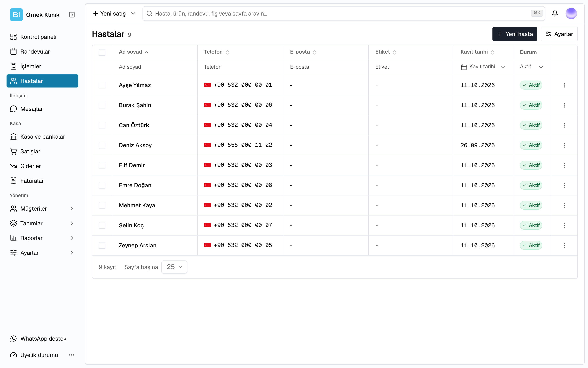
Task: Open Mesajlar in the sidebar
Action: pyautogui.click(x=42, y=109)
